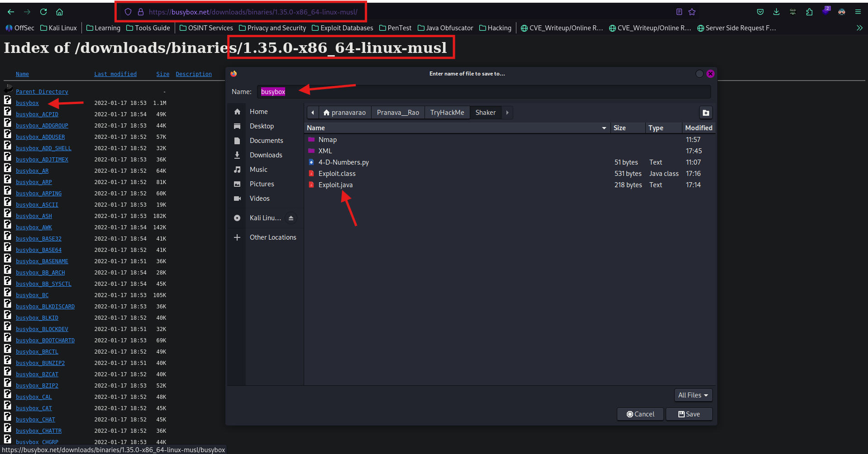Go to Home in sidebar
This screenshot has height=454, width=868.
pyautogui.click(x=258, y=112)
